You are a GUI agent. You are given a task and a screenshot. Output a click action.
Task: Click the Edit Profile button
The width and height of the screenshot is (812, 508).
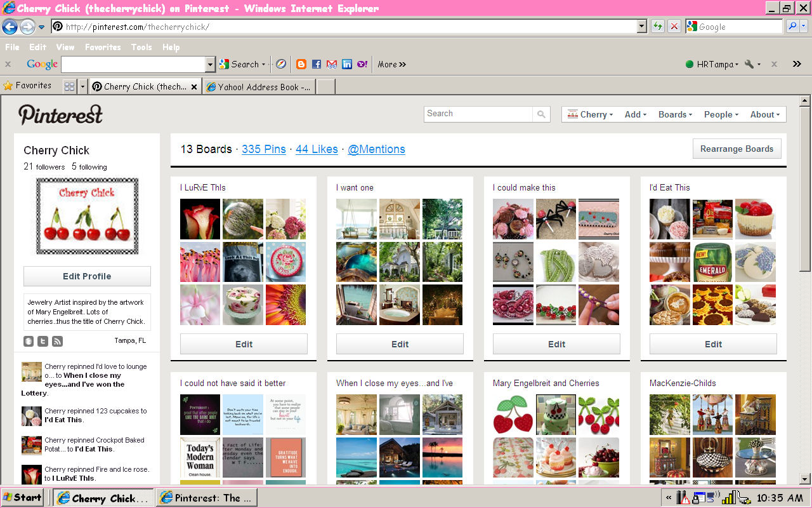pos(87,276)
